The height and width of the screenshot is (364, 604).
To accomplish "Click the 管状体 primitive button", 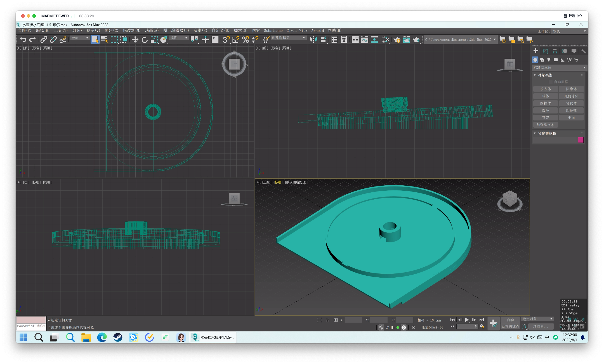I will click(571, 103).
